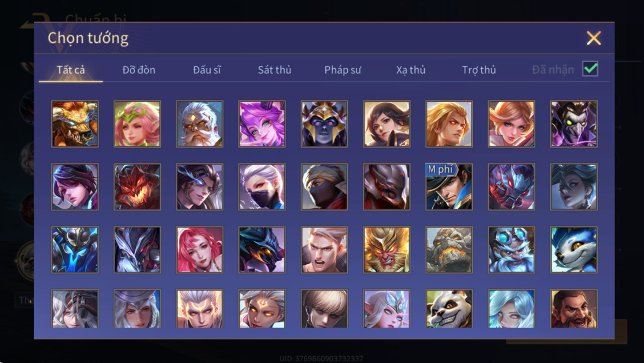
Task: Choose the masked white-haired ninja girl
Action: click(x=262, y=186)
